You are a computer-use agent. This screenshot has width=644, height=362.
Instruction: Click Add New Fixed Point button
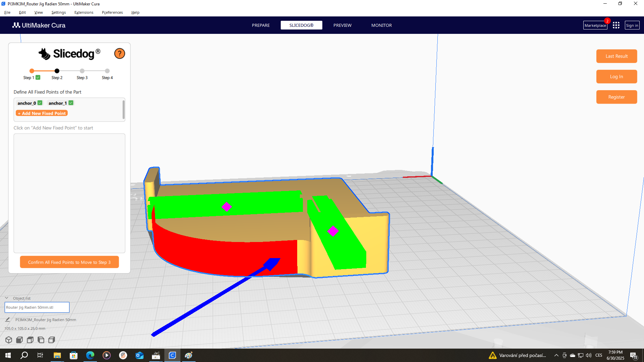tap(42, 113)
